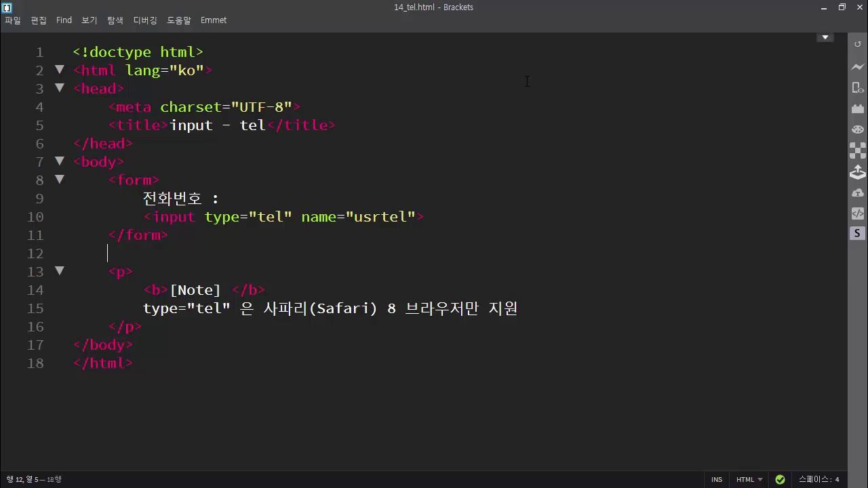868x488 pixels.
Task: Click the name="usrtel" attribute
Action: coord(358,217)
